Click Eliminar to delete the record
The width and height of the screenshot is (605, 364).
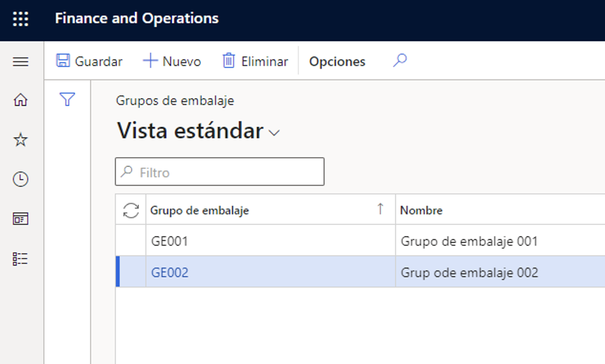255,61
